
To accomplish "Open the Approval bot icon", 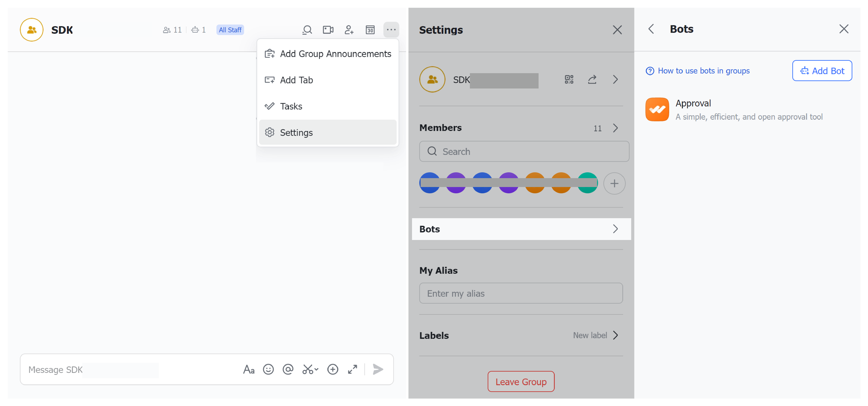I will pos(657,109).
